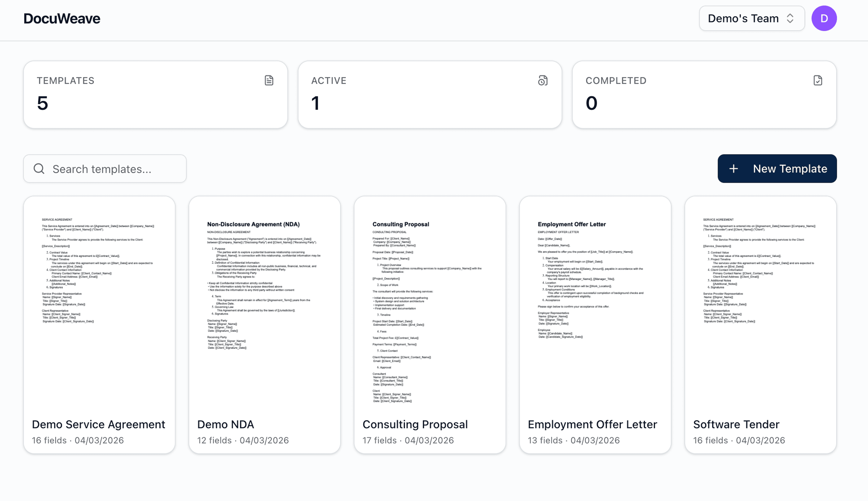Click the chevron next to Demo's Team
Screen dimensions: 868x501
pos(790,18)
